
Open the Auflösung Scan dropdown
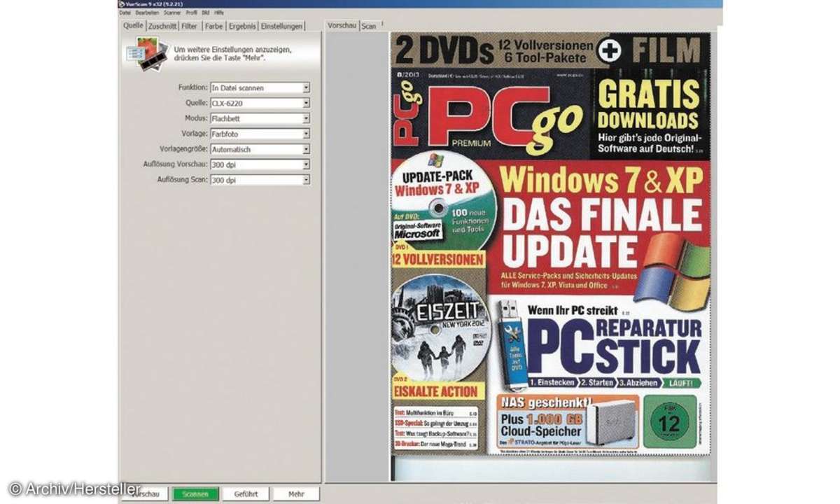click(x=260, y=180)
